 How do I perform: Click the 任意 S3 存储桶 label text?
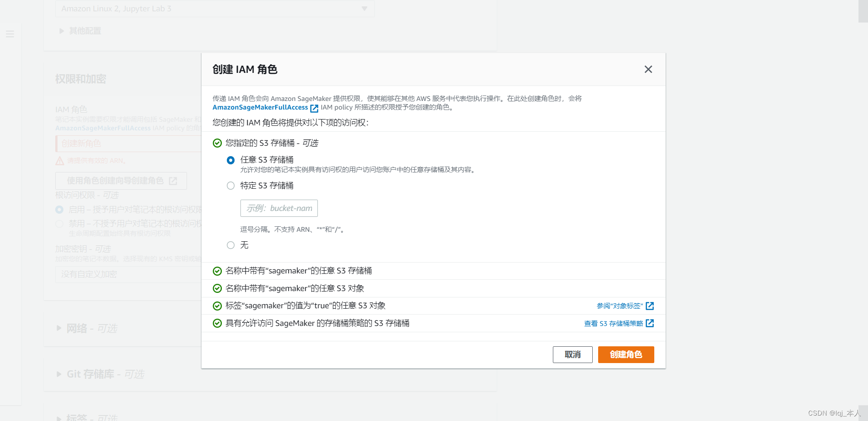(x=267, y=160)
